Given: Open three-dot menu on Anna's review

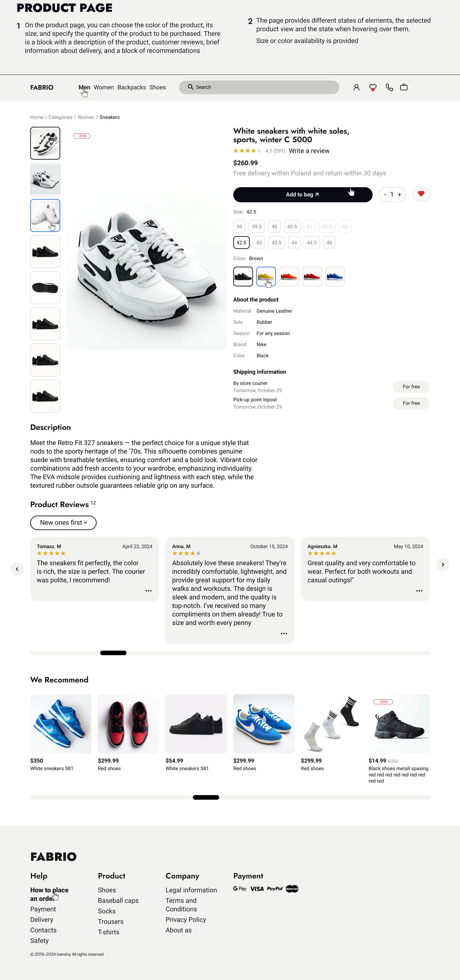Looking at the screenshot, I should click(284, 634).
